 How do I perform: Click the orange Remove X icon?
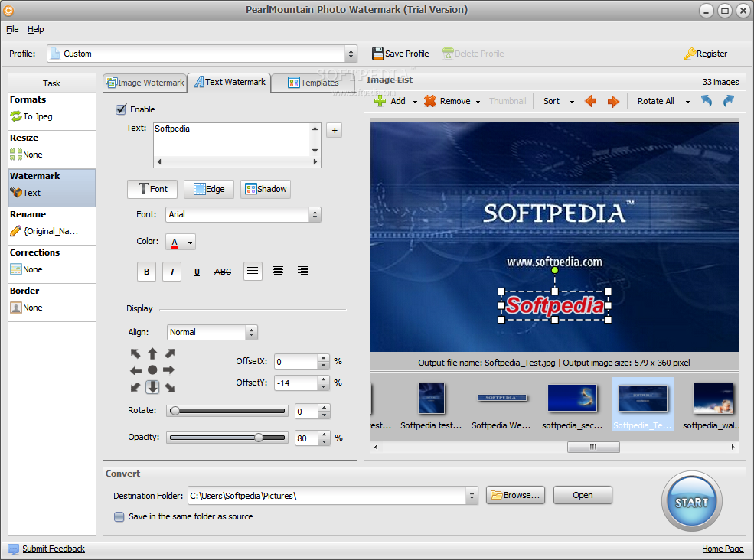coord(430,101)
